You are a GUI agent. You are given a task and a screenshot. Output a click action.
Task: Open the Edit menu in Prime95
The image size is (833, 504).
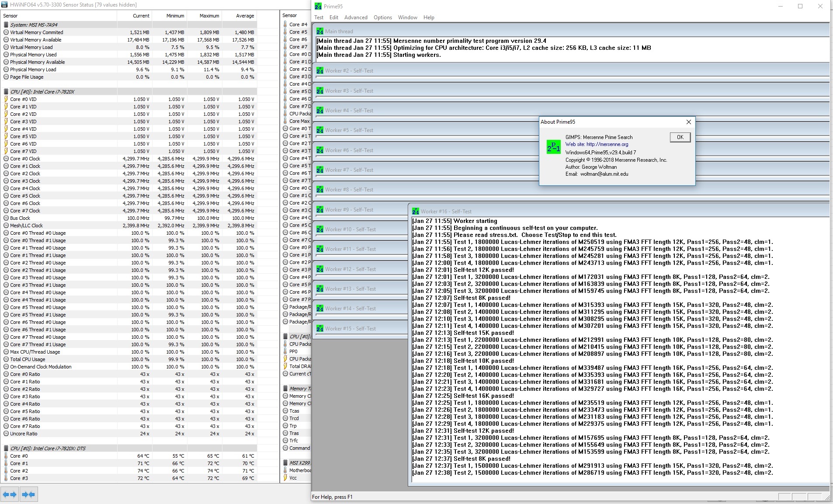click(334, 17)
